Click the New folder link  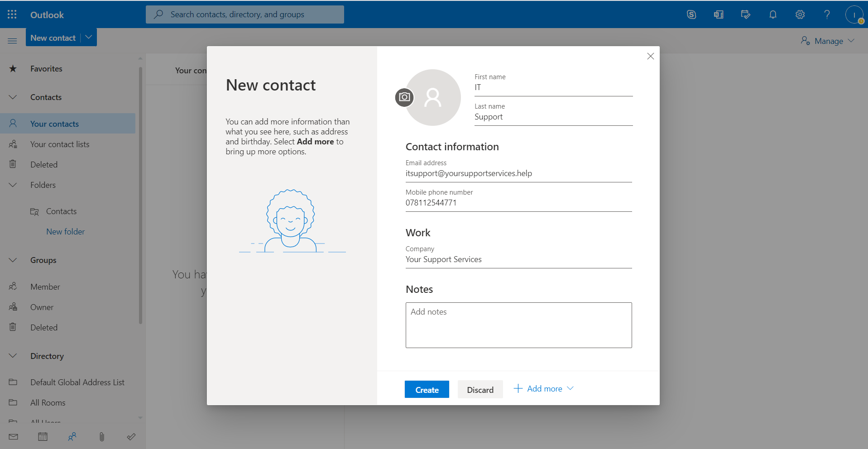click(65, 232)
